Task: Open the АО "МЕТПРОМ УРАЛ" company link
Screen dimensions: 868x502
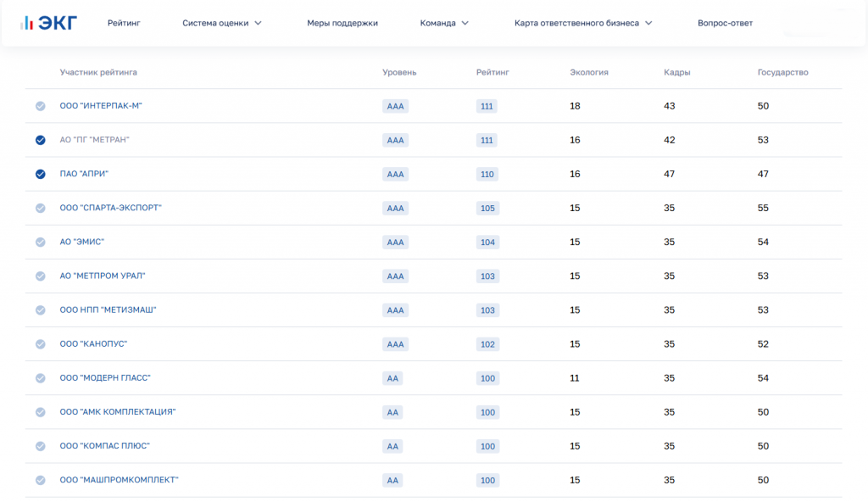Action: point(103,276)
